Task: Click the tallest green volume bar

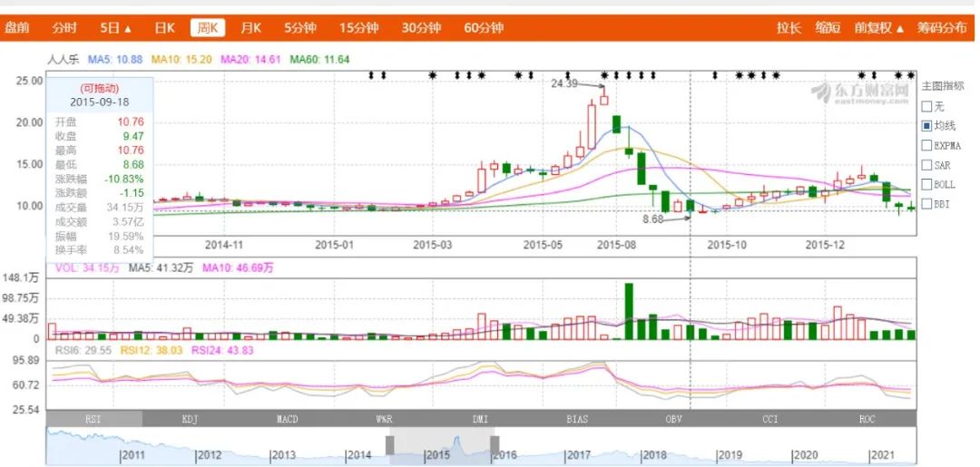Action: tap(629, 312)
